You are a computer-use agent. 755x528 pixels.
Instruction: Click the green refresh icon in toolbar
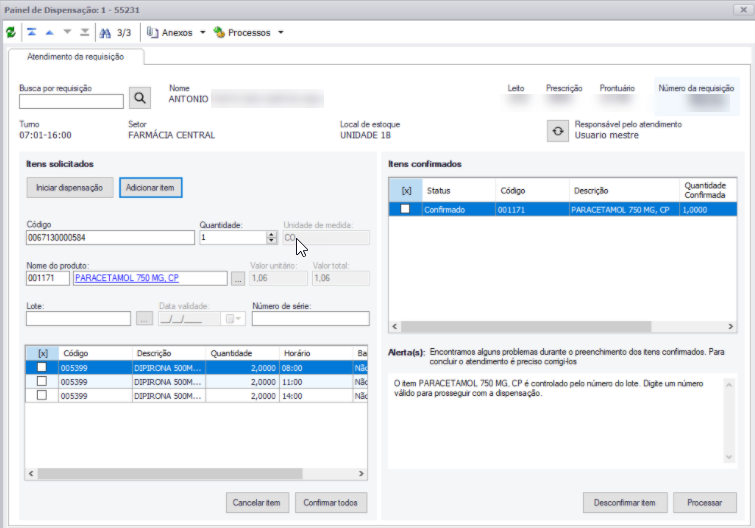11,32
